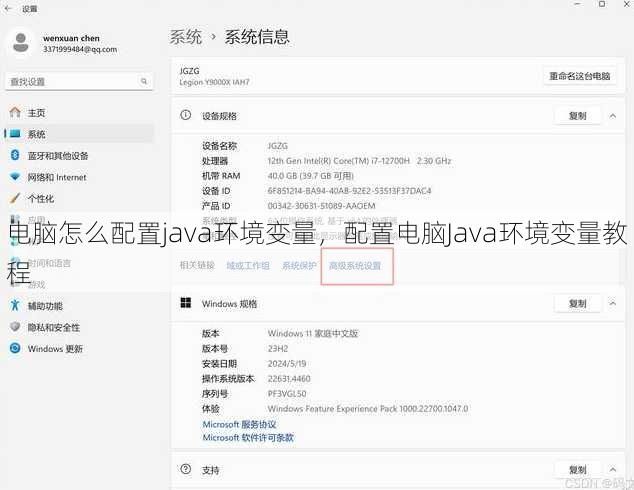Focus the 查找设置 search field
The width and height of the screenshot is (634, 490).
click(x=79, y=81)
